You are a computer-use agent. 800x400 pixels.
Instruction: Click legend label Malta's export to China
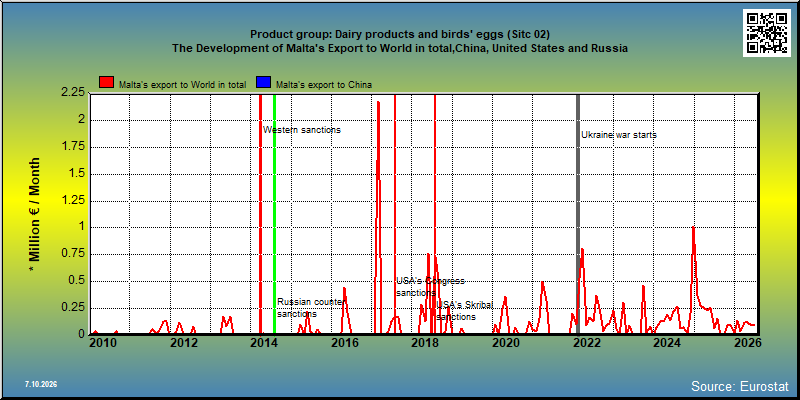tap(324, 85)
